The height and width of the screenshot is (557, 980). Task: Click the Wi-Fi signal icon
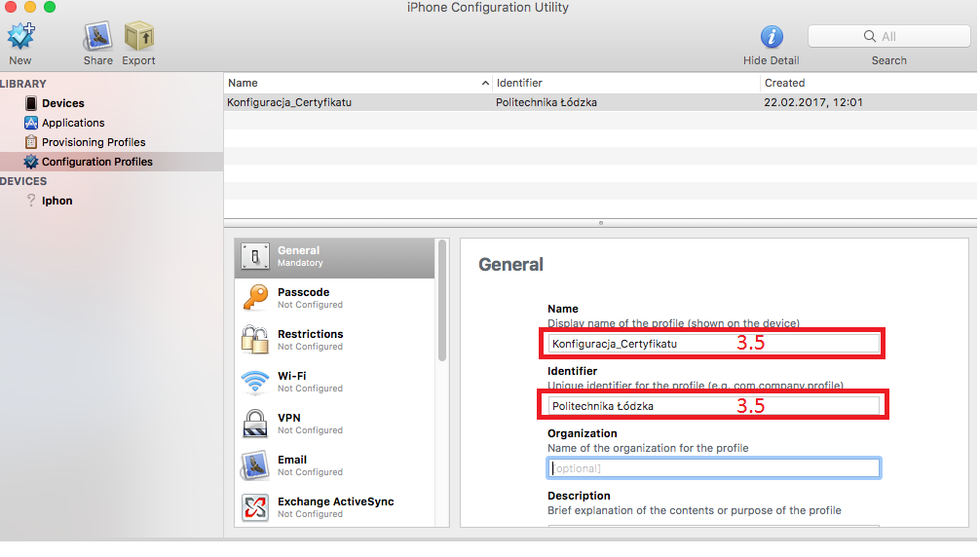click(x=255, y=382)
